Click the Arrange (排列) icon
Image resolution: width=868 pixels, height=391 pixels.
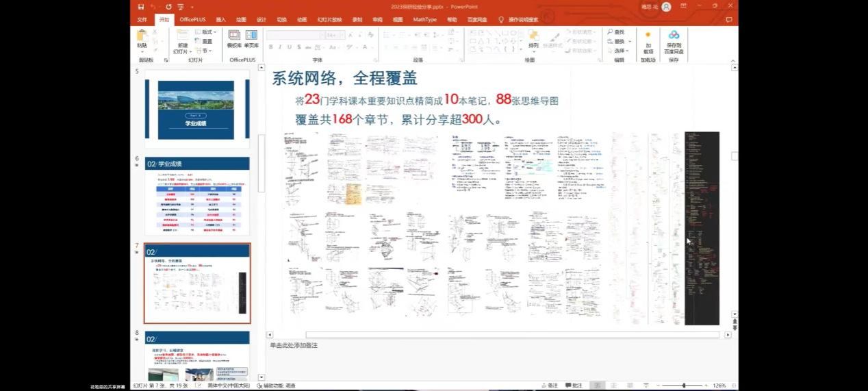533,39
